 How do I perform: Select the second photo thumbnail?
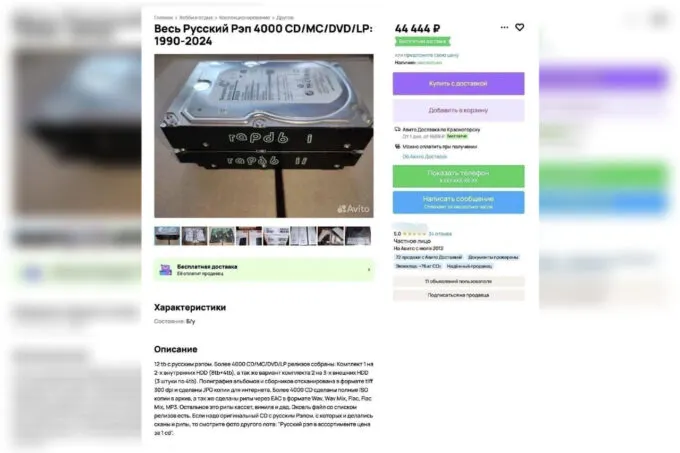194,236
